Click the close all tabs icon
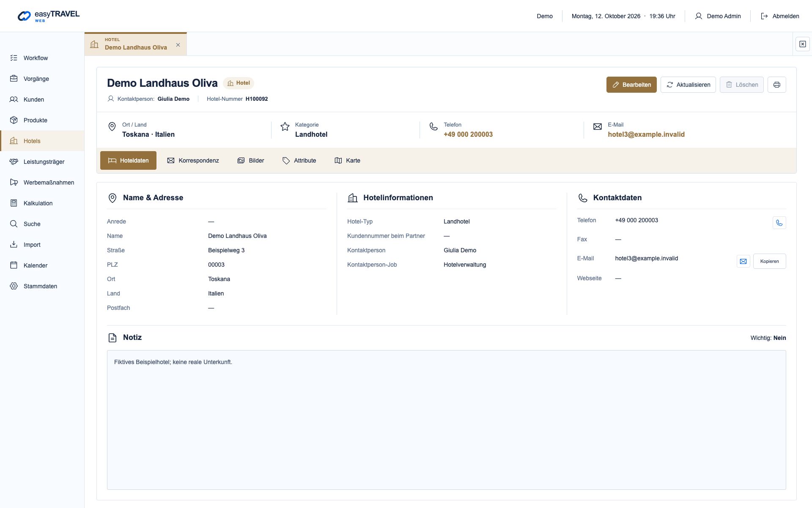This screenshot has width=812, height=508. [802, 44]
